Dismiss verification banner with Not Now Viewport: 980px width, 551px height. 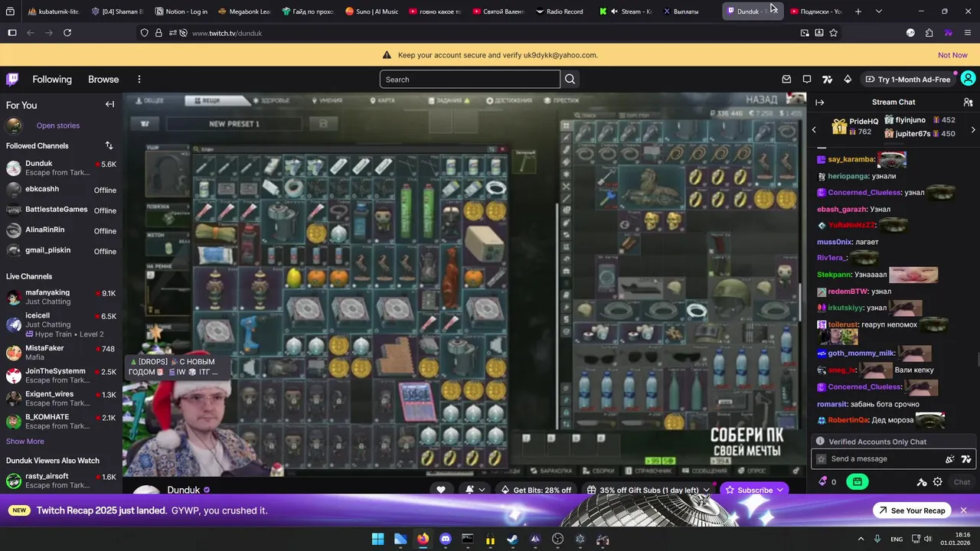(x=952, y=55)
